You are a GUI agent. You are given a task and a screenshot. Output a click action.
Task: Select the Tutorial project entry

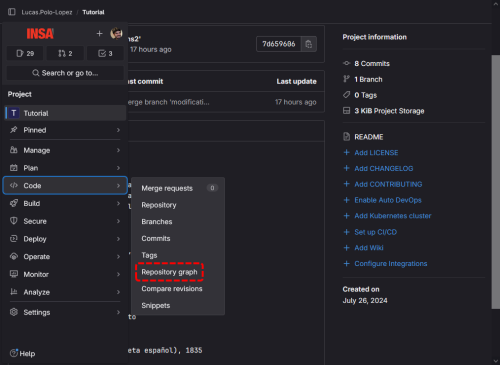click(x=65, y=113)
